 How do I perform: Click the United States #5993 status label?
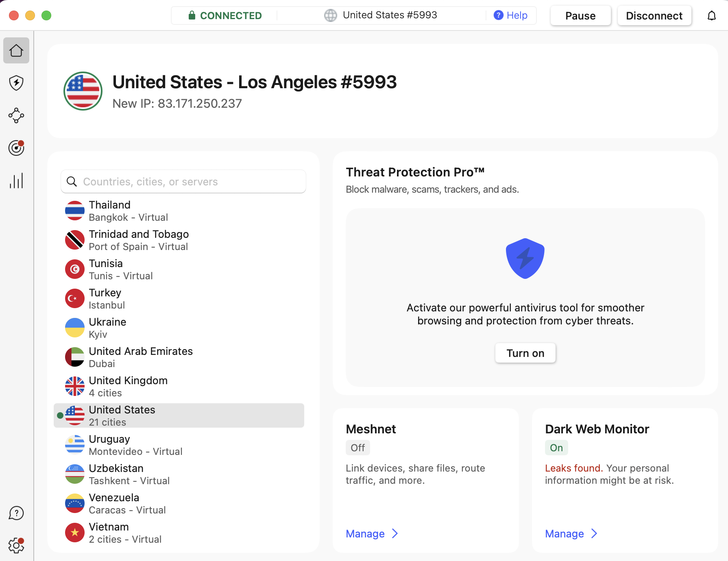[x=390, y=15]
